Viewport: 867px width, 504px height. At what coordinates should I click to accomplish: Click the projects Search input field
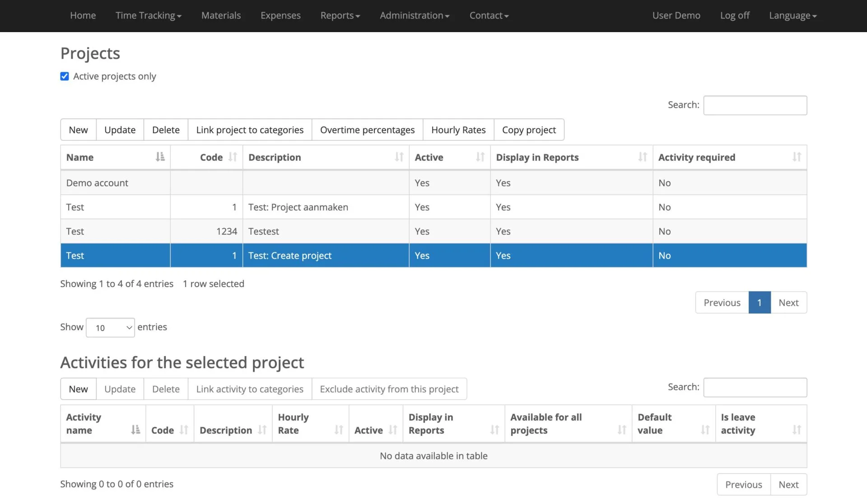pyautogui.click(x=755, y=105)
